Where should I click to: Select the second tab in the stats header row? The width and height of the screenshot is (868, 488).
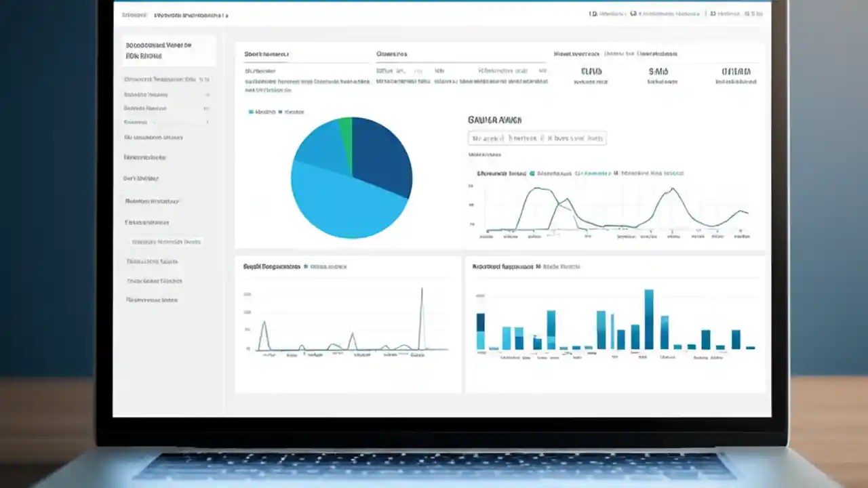coord(393,54)
